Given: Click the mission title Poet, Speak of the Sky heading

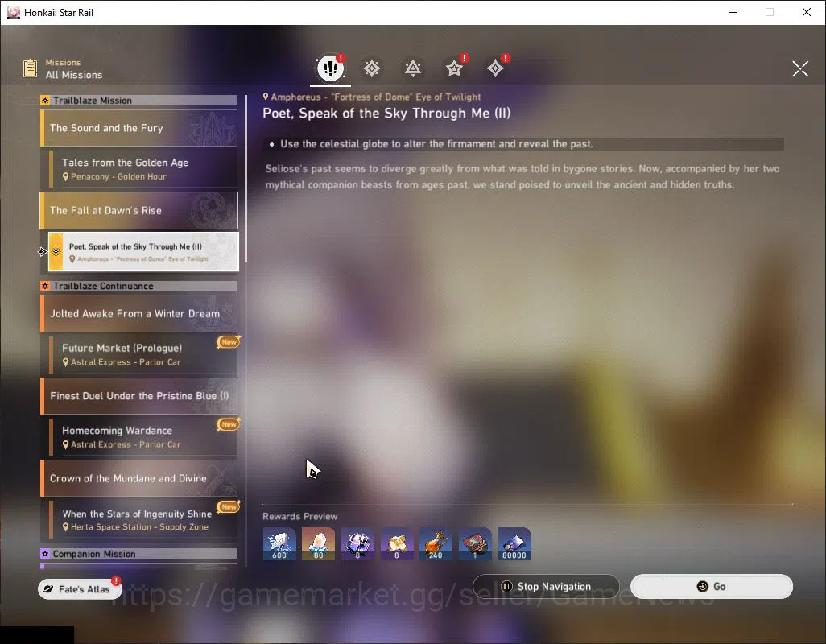Looking at the screenshot, I should (x=386, y=114).
